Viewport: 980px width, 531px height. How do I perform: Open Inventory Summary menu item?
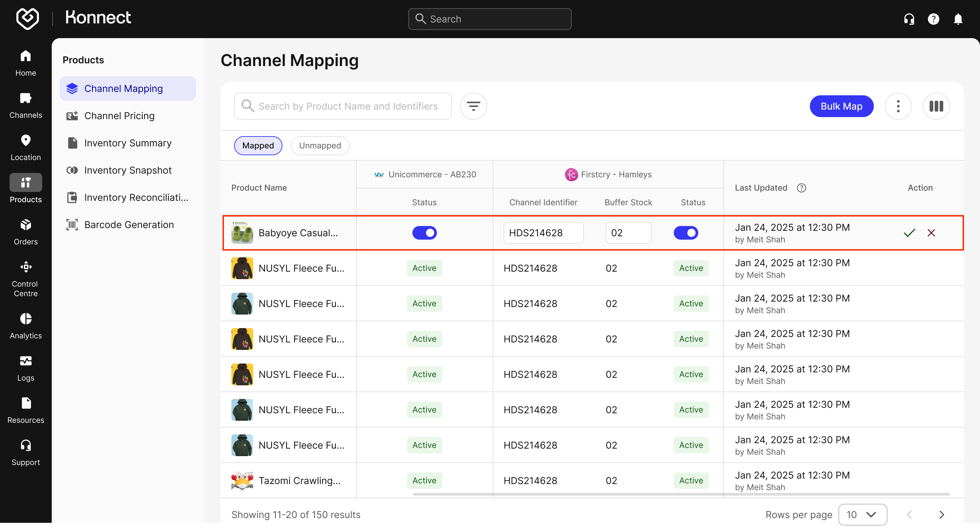click(x=128, y=143)
